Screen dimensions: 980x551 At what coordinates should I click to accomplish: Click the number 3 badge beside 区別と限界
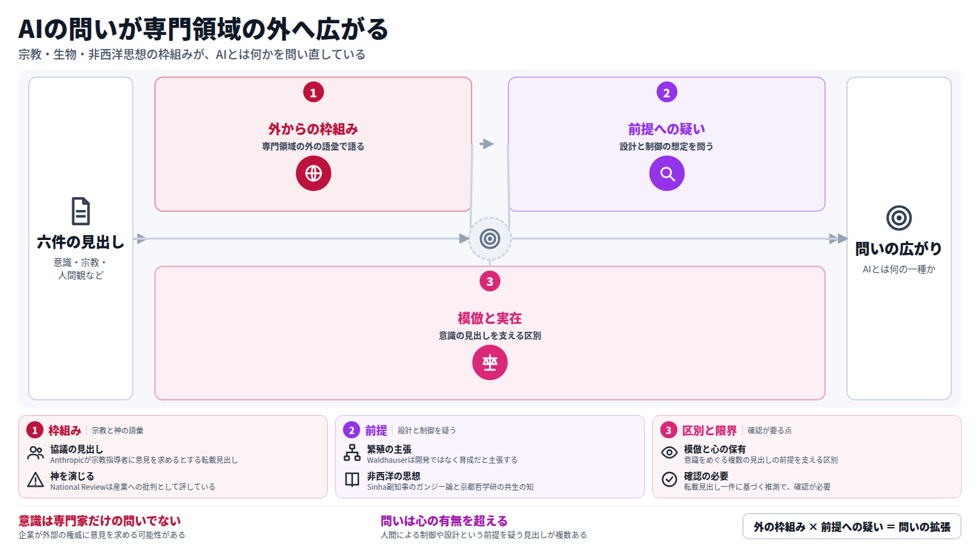(x=669, y=430)
